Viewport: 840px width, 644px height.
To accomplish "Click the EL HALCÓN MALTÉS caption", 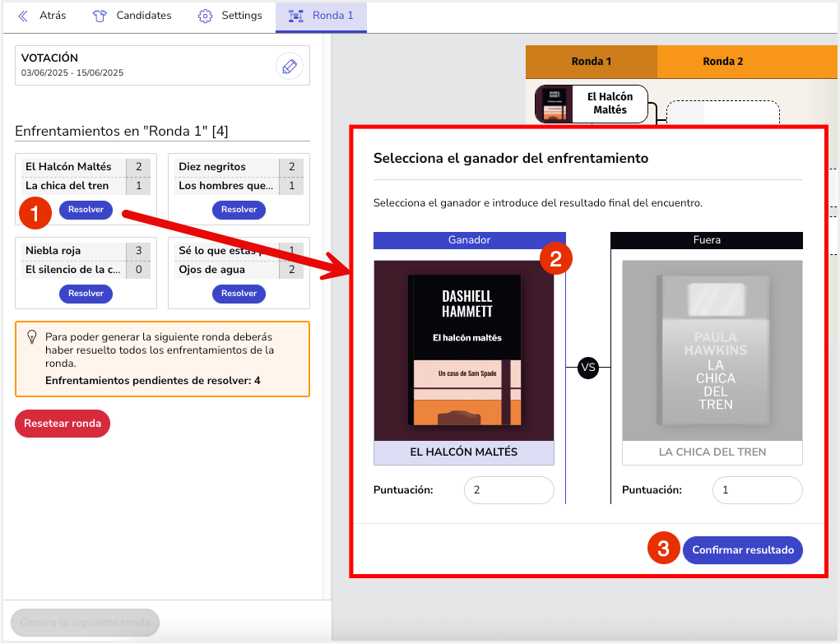I will click(x=464, y=452).
